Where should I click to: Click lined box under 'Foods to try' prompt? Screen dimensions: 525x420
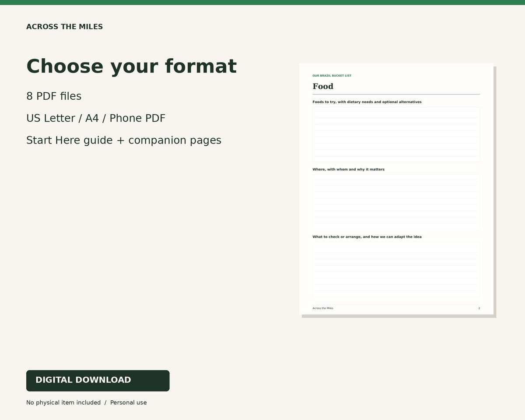click(396, 135)
